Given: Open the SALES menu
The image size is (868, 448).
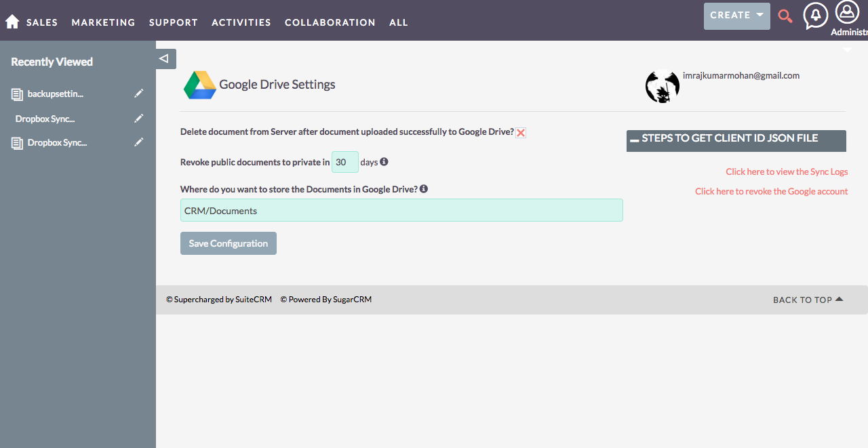Looking at the screenshot, I should 42,22.
